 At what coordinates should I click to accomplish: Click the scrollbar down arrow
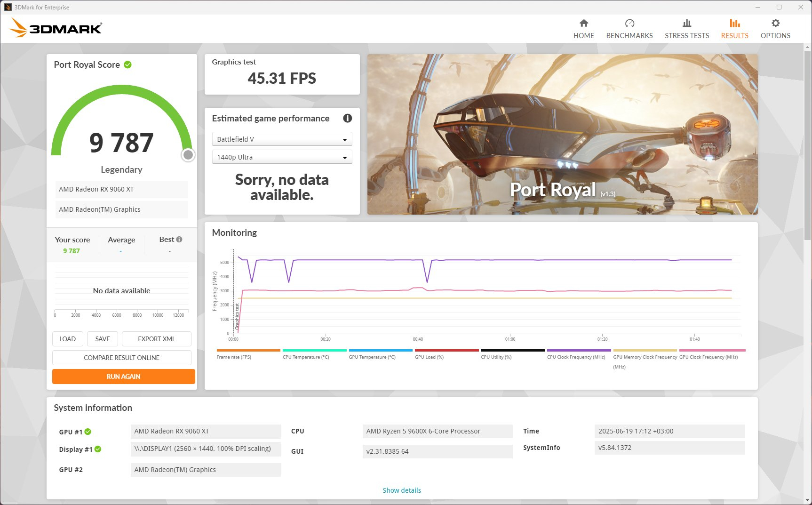pos(808,501)
